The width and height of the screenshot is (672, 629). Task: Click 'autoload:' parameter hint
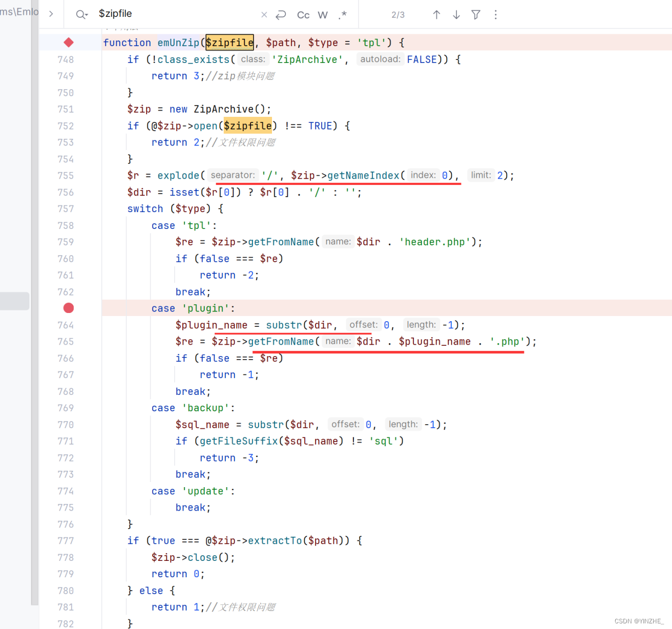pos(380,59)
